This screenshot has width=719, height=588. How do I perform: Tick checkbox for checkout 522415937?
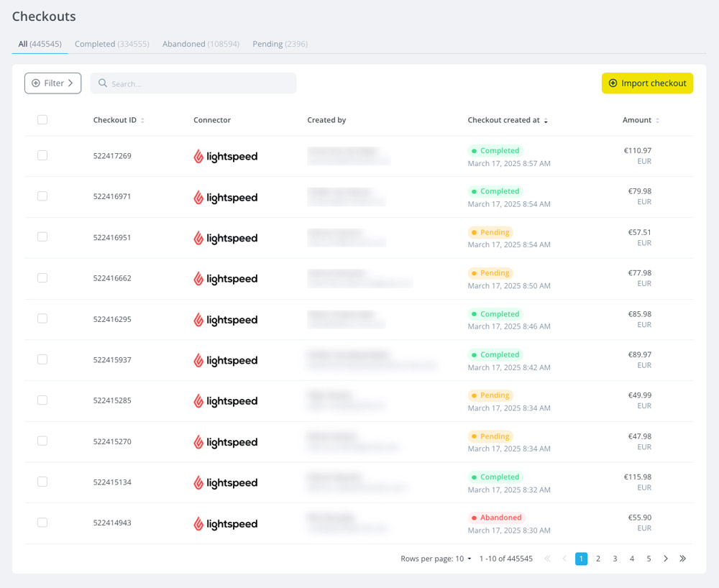(x=42, y=359)
